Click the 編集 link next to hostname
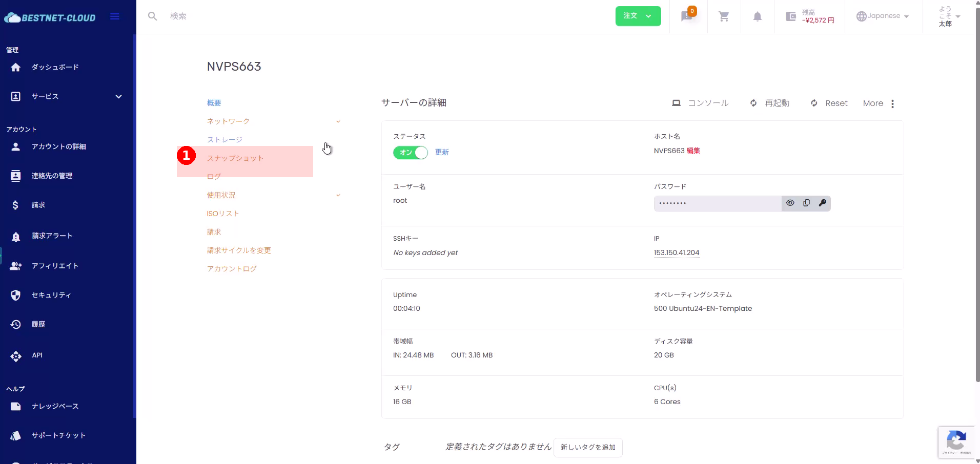Viewport: 980px width, 464px height. [x=693, y=151]
